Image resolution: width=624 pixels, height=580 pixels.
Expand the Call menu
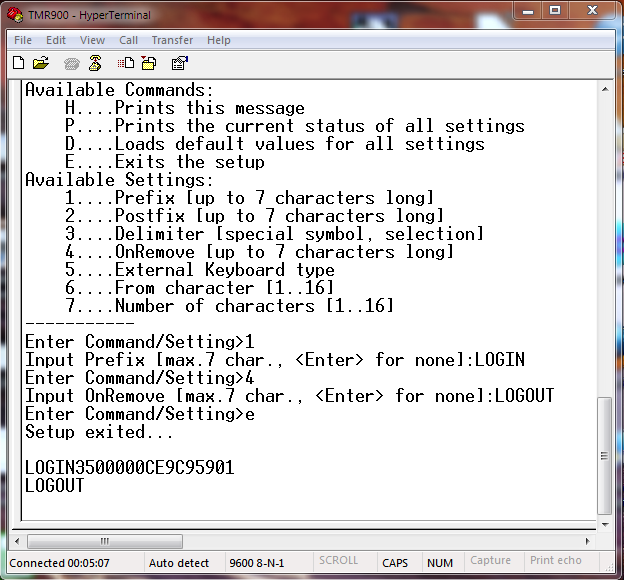(128, 40)
